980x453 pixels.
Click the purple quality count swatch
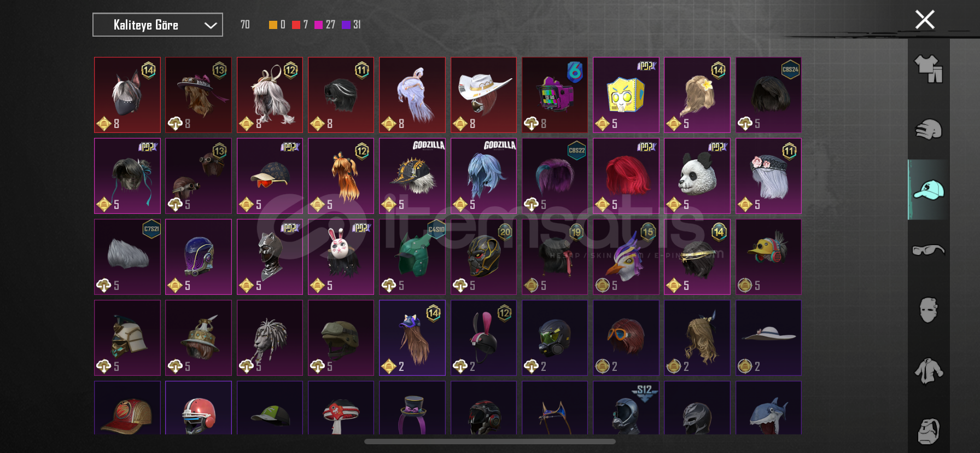pyautogui.click(x=346, y=25)
